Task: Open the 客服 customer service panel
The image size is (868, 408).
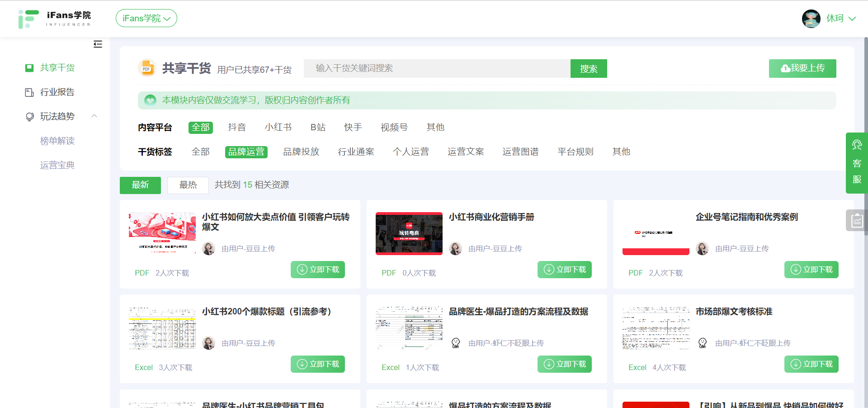Action: pyautogui.click(x=857, y=163)
